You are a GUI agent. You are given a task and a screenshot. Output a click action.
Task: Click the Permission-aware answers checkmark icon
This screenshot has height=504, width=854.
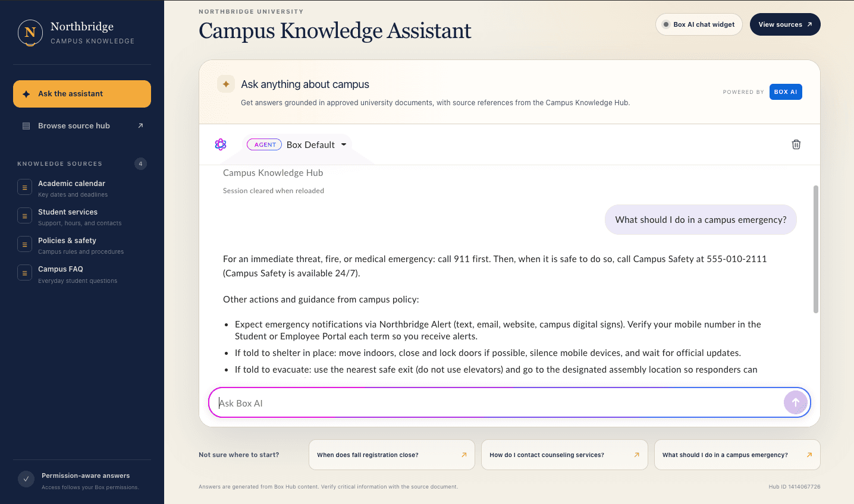[x=26, y=479]
